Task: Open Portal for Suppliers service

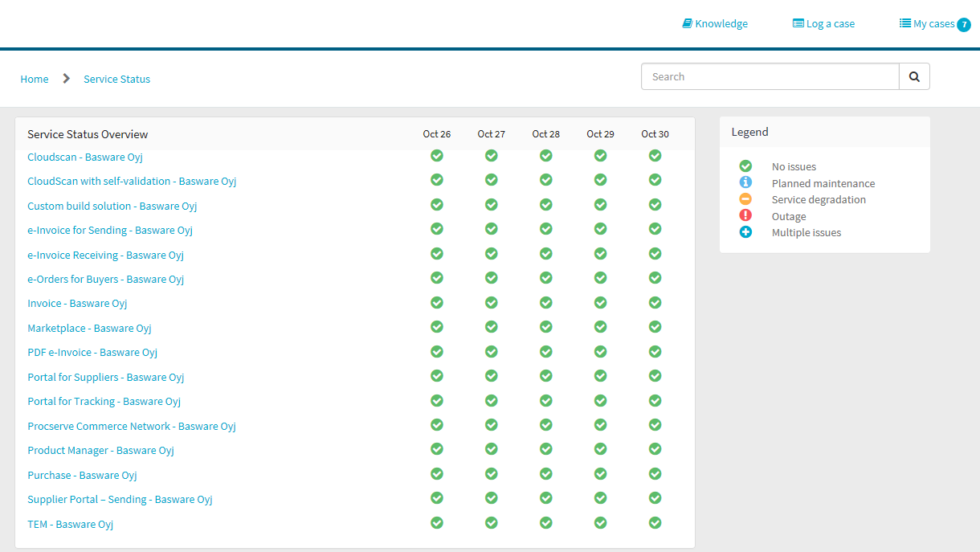Action: pyautogui.click(x=106, y=377)
